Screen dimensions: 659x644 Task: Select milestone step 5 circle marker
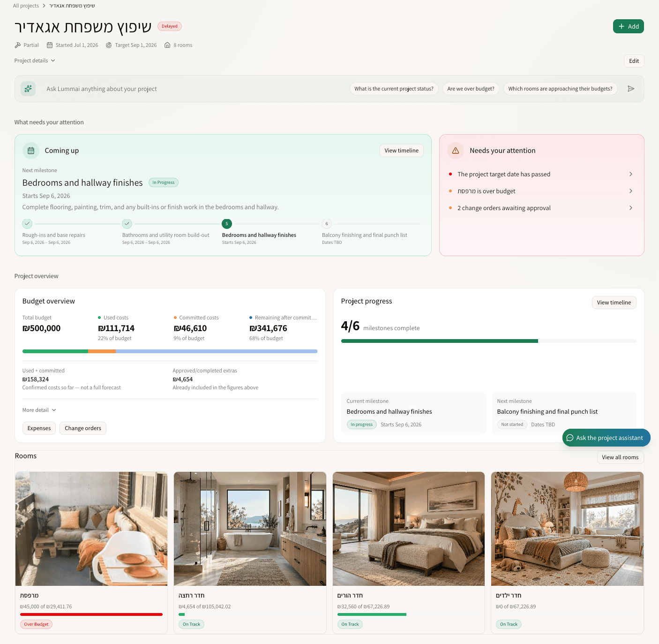coord(227,224)
